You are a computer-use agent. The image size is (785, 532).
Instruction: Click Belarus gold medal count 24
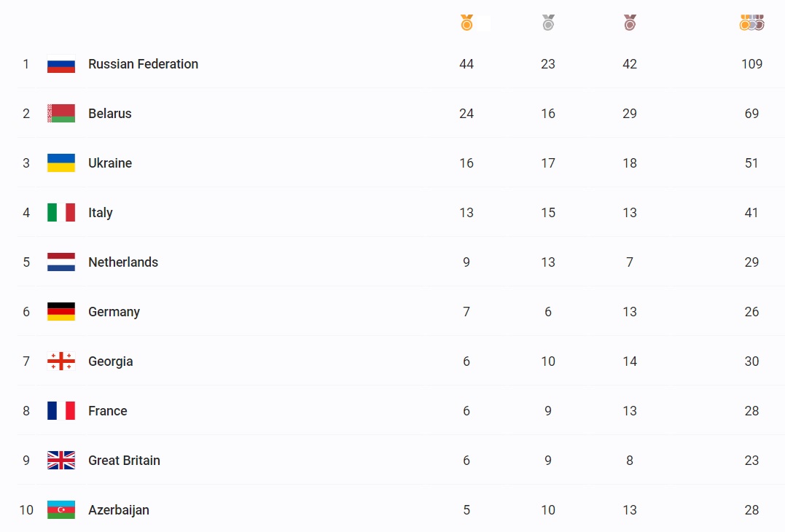click(466, 114)
